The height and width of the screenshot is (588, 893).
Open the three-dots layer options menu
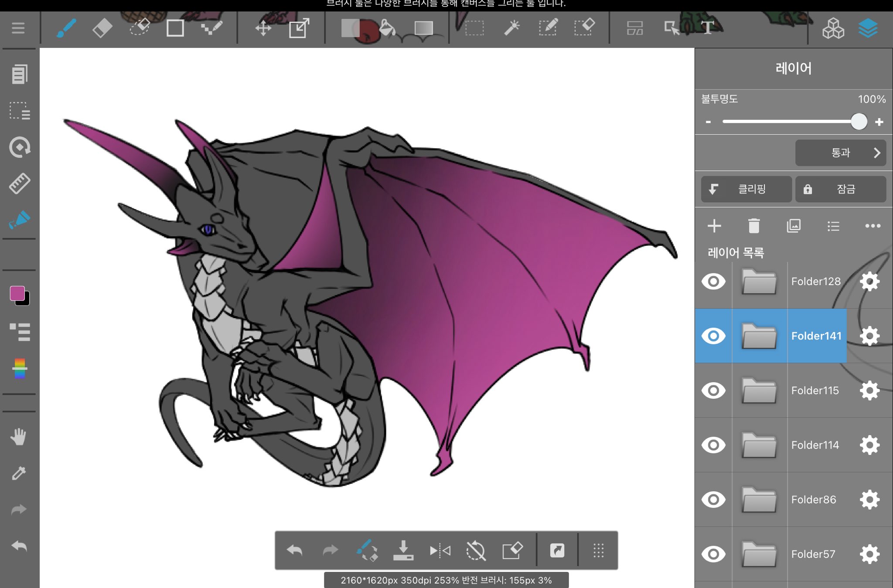(873, 226)
